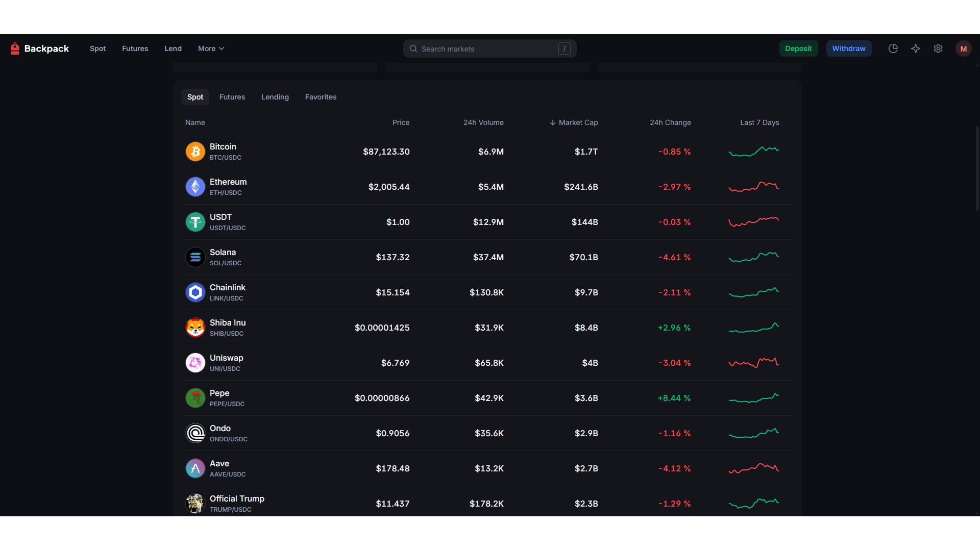This screenshot has width=980, height=551.
Task: Open the portfolio pie chart icon
Action: [893, 48]
